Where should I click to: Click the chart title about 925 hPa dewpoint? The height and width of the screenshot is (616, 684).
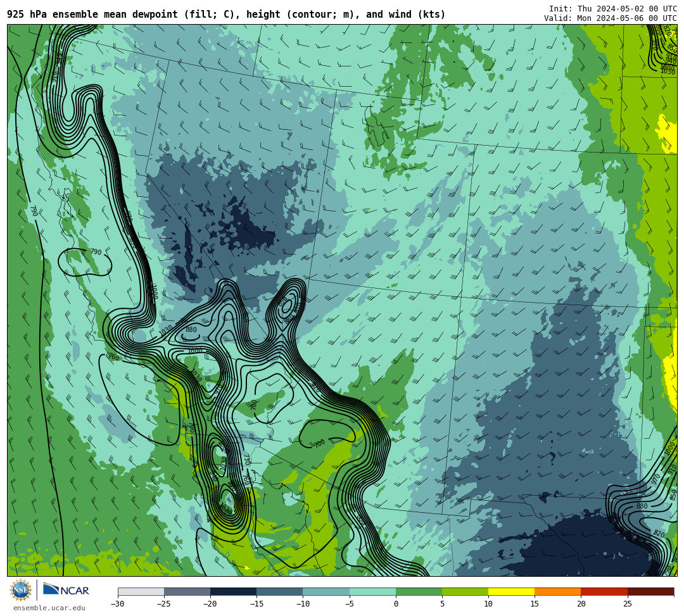point(226,15)
